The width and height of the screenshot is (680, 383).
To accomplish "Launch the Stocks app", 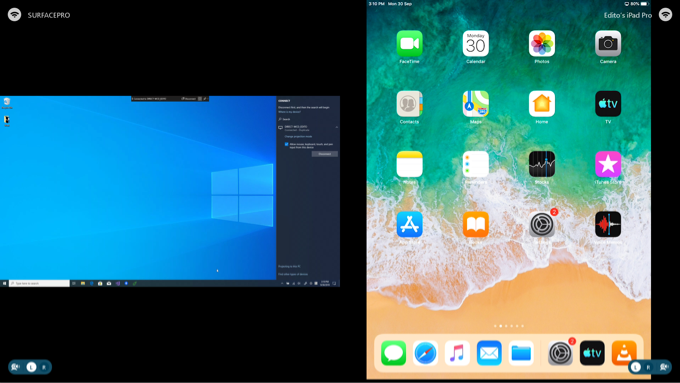I will pyautogui.click(x=542, y=164).
